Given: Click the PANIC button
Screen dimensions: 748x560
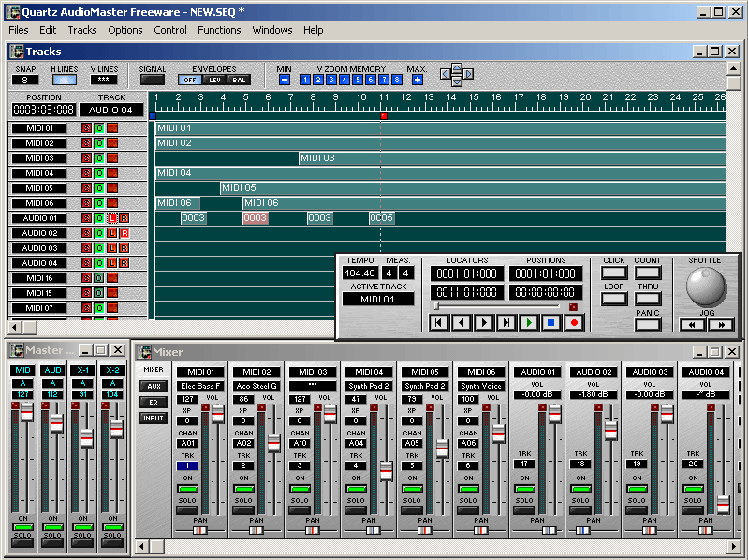Looking at the screenshot, I should [647, 325].
